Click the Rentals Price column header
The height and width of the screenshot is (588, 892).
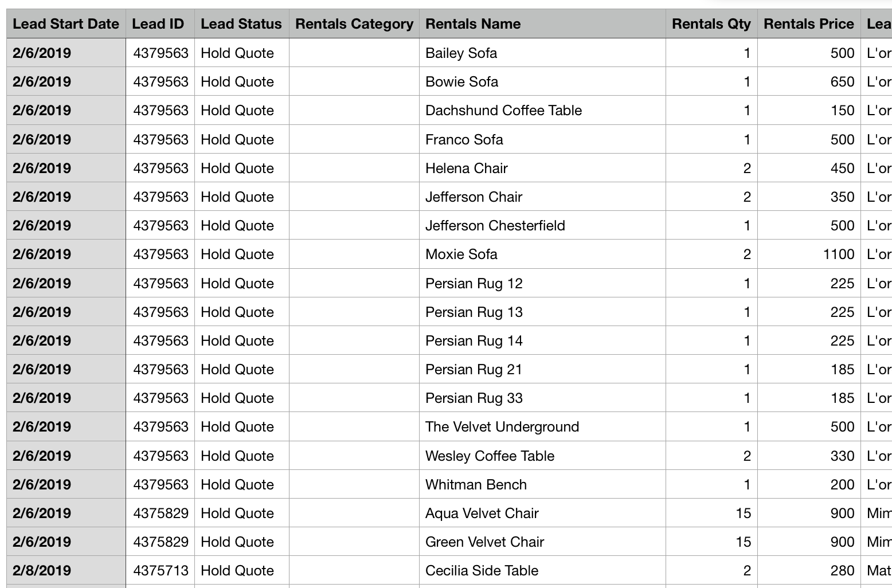coord(808,24)
